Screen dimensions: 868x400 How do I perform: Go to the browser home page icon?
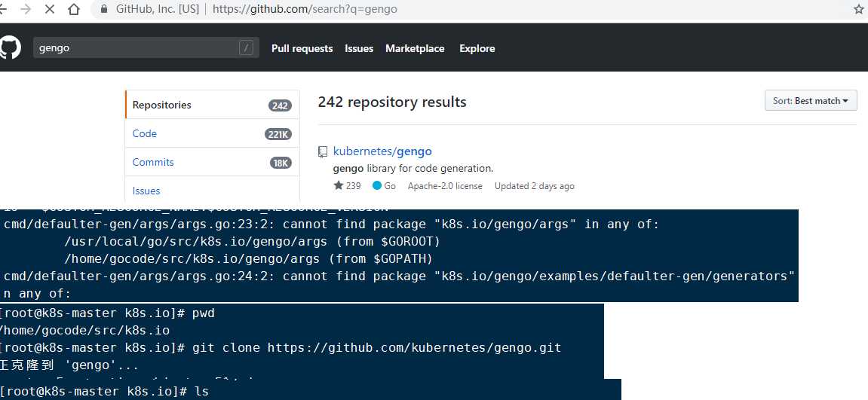click(74, 9)
